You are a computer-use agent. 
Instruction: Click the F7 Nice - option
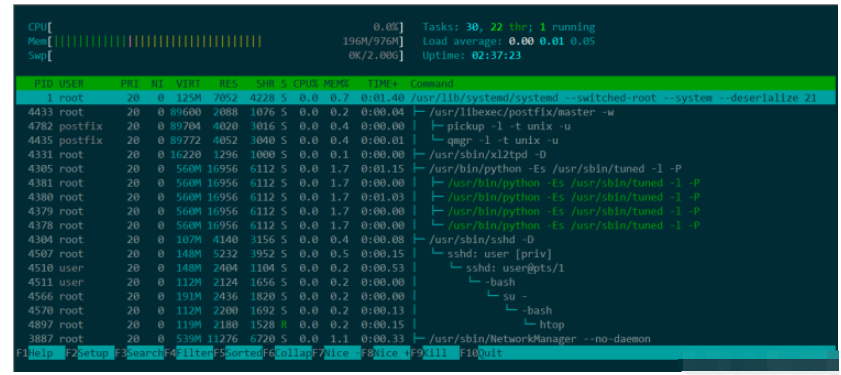coord(336,353)
